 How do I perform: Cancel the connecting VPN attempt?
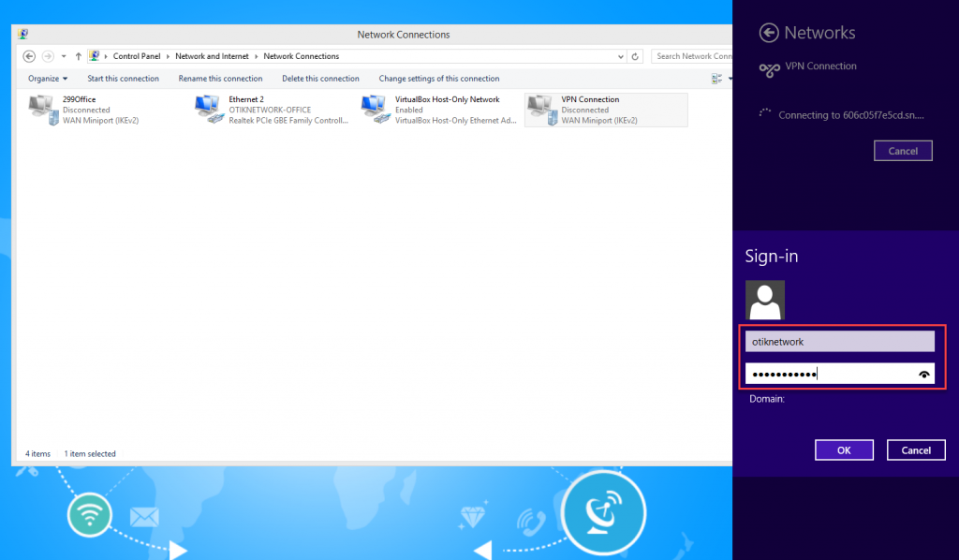pyautogui.click(x=903, y=151)
